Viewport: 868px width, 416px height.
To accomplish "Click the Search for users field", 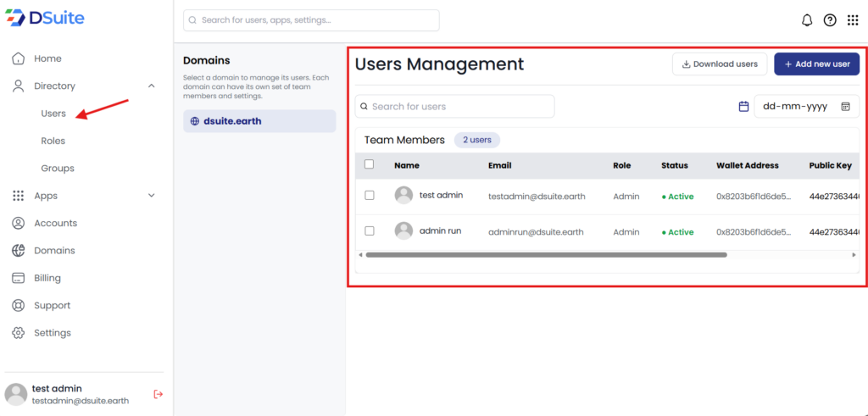I will [x=454, y=107].
